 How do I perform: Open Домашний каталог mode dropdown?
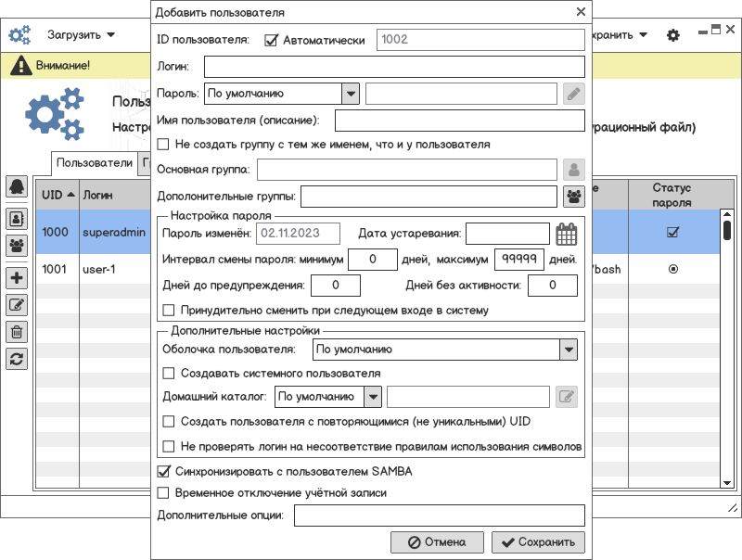[x=373, y=396]
